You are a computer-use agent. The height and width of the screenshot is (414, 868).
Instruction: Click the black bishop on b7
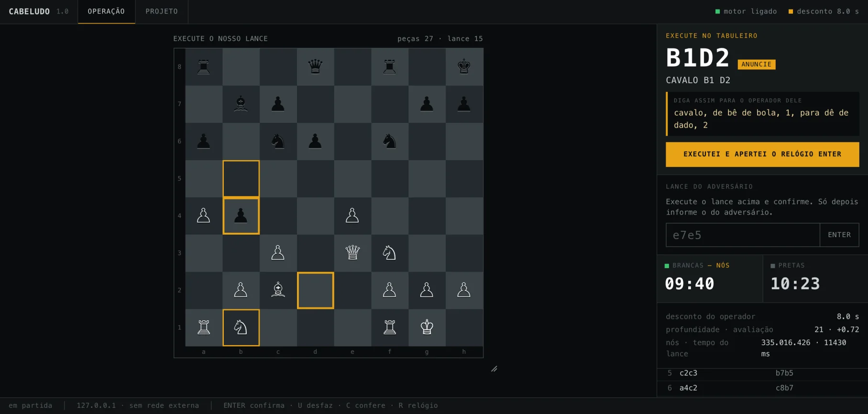coord(241,104)
